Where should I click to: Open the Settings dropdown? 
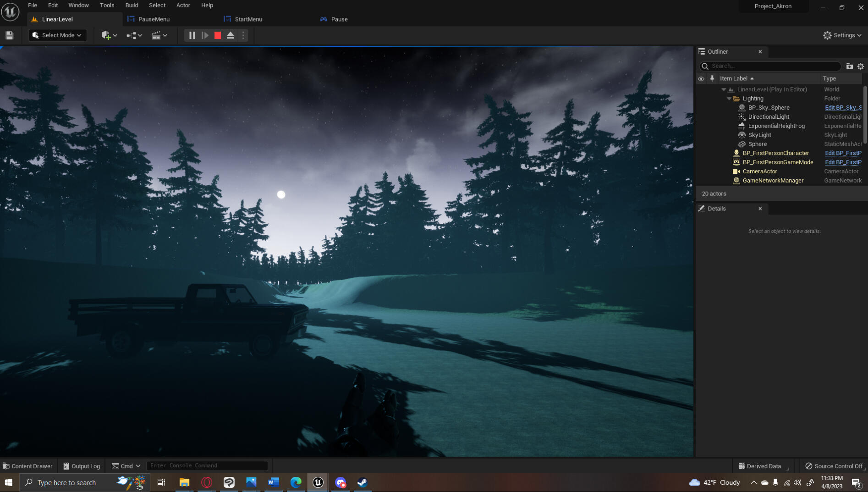coord(842,35)
